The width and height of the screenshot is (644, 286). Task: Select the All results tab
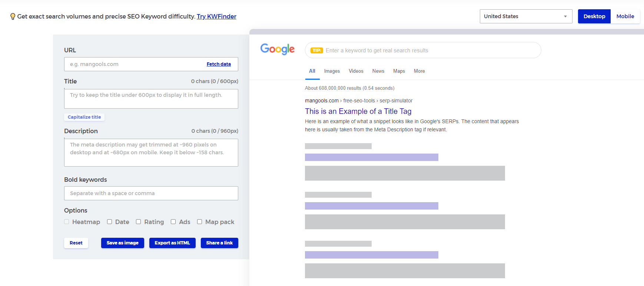pos(312,71)
